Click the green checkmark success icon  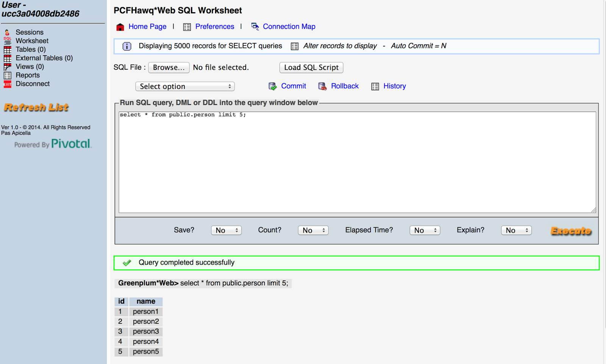coord(127,263)
